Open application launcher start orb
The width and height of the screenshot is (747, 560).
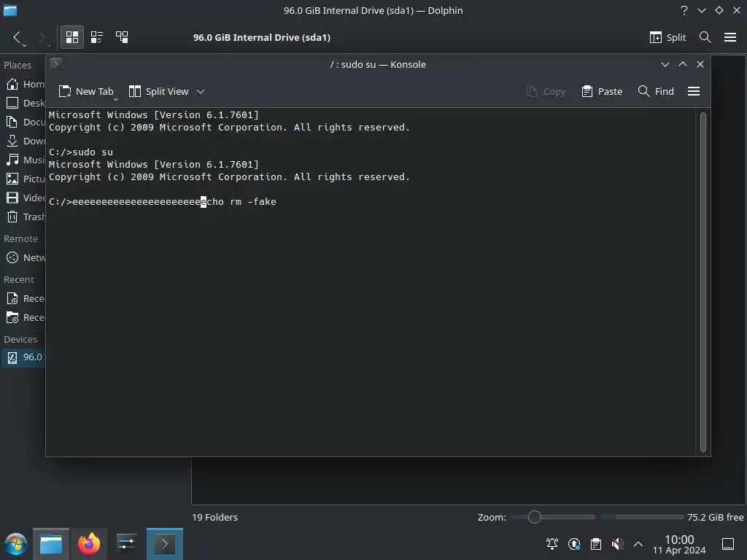pos(16,544)
